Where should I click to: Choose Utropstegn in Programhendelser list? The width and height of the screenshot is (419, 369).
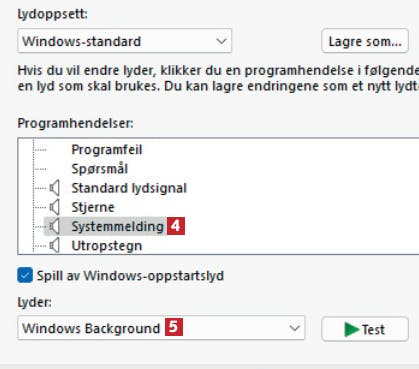107,246
